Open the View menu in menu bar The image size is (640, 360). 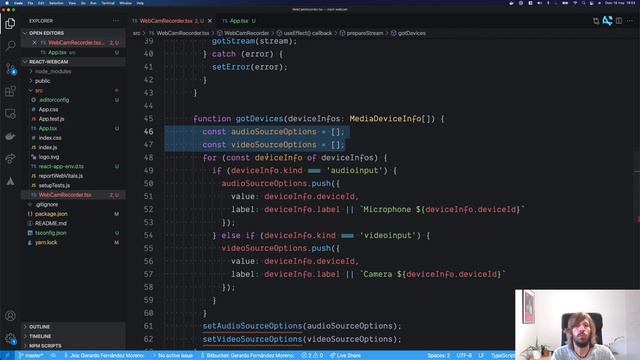(72, 3)
